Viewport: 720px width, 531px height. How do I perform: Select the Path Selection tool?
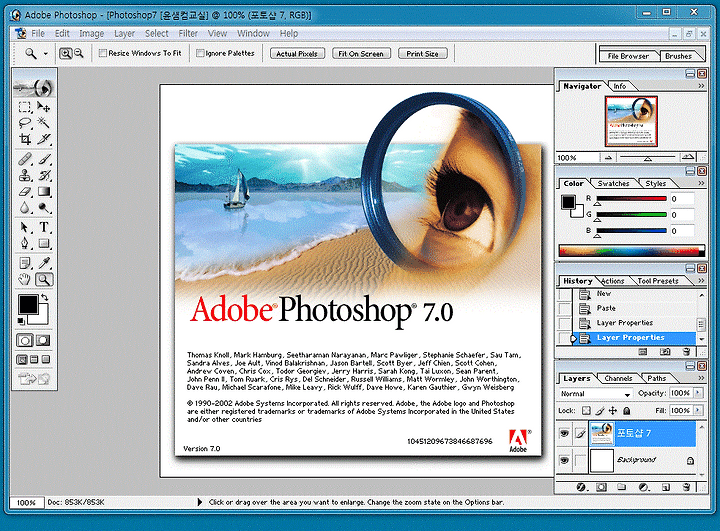(25, 227)
